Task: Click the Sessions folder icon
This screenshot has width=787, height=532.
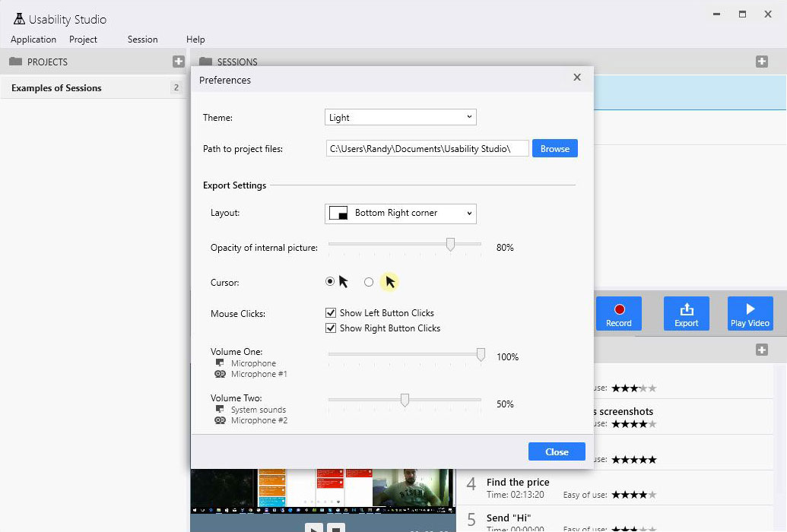Action: pos(205,62)
